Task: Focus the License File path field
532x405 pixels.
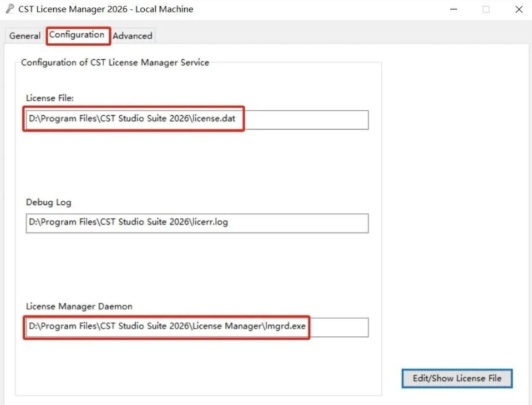Action: click(x=196, y=119)
